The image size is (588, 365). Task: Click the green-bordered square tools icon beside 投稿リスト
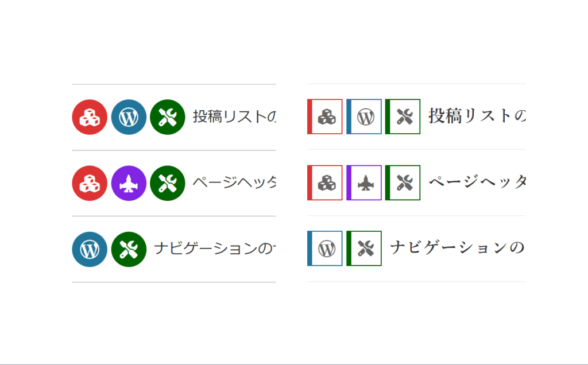403,117
